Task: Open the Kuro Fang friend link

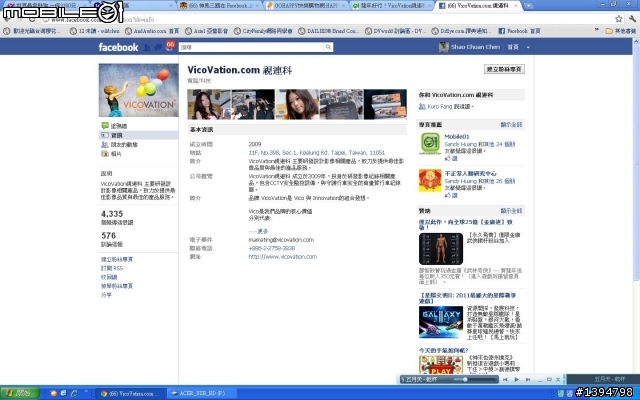Action: point(439,107)
